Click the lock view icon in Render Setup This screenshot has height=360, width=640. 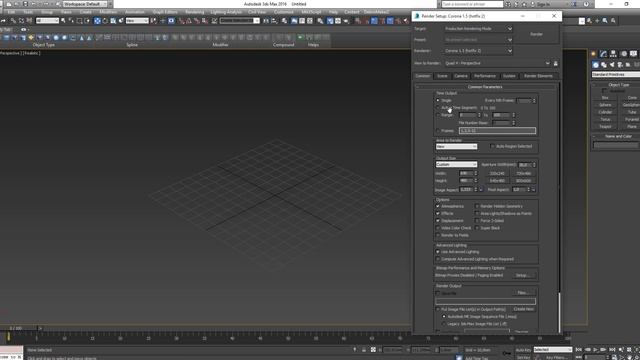click(x=556, y=63)
